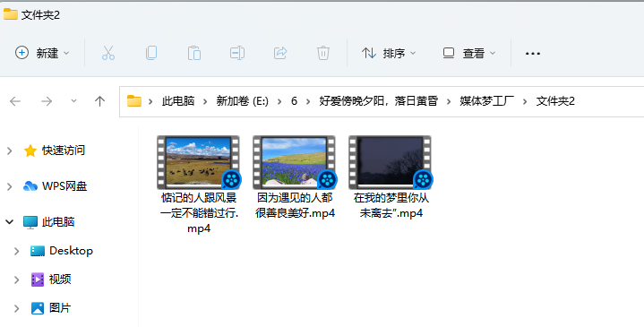The width and height of the screenshot is (644, 327).
Task: Select 视频 in the sidebar
Action: point(51,280)
